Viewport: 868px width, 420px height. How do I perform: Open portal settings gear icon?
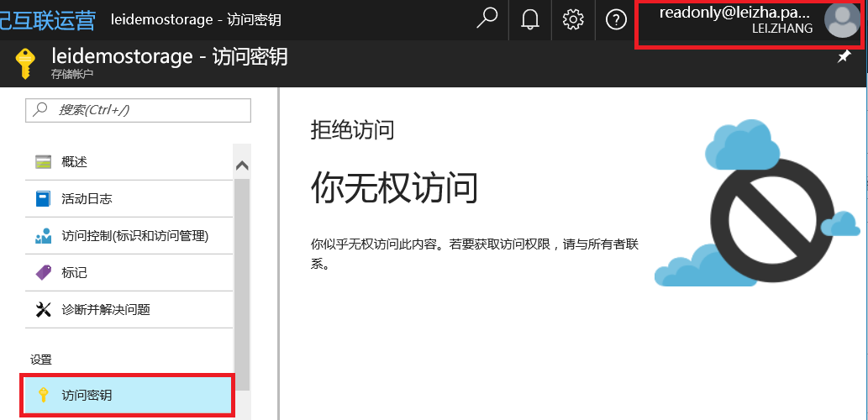pos(573,20)
